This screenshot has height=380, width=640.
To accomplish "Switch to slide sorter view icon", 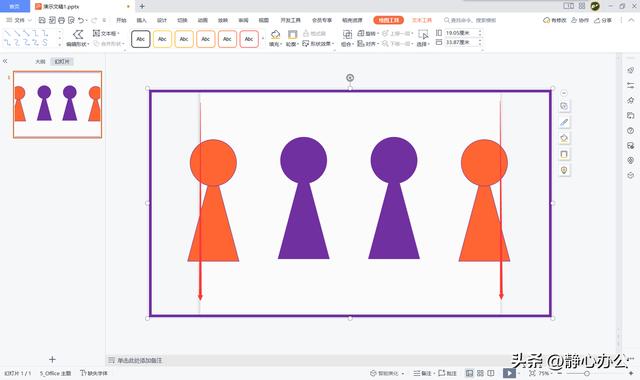I will 480,373.
